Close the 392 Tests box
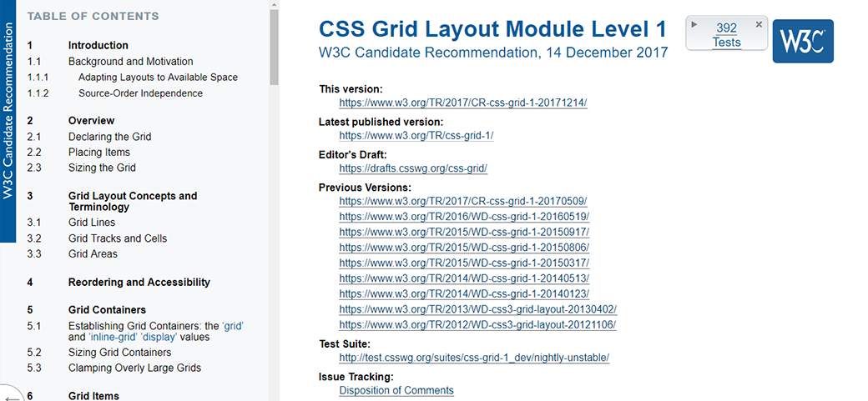This screenshot has width=868, height=401. (x=758, y=24)
